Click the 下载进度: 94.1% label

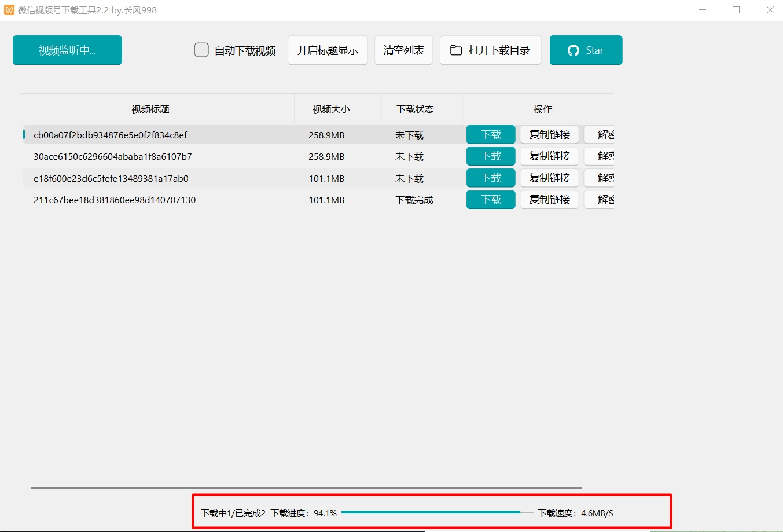click(304, 513)
